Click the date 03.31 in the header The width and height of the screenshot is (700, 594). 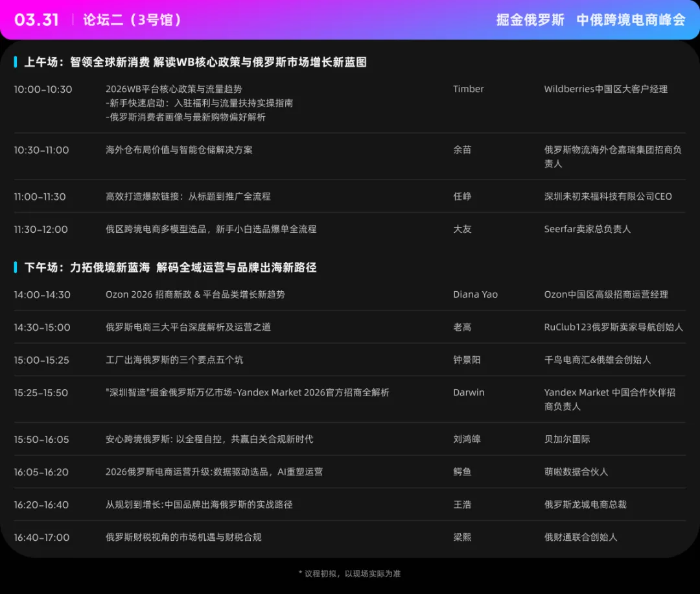[36, 19]
